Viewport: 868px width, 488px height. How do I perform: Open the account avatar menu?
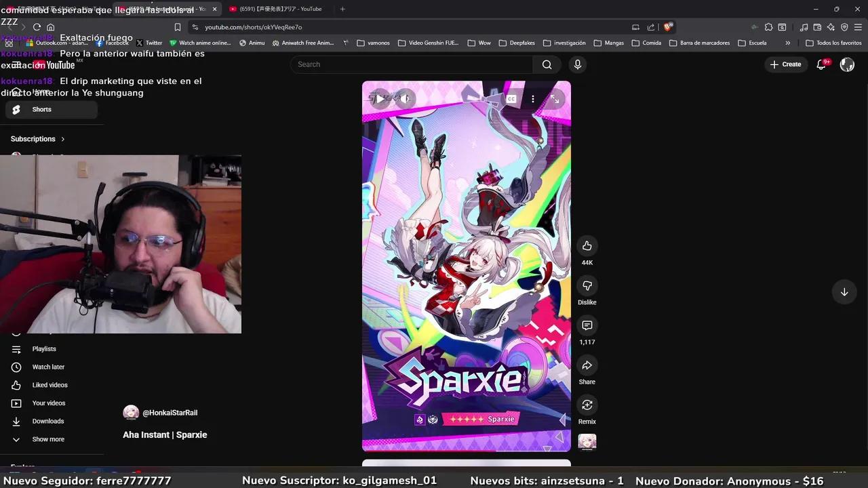tap(847, 64)
